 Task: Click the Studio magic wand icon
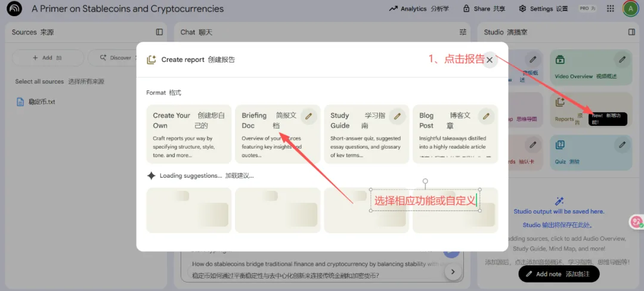point(559,201)
